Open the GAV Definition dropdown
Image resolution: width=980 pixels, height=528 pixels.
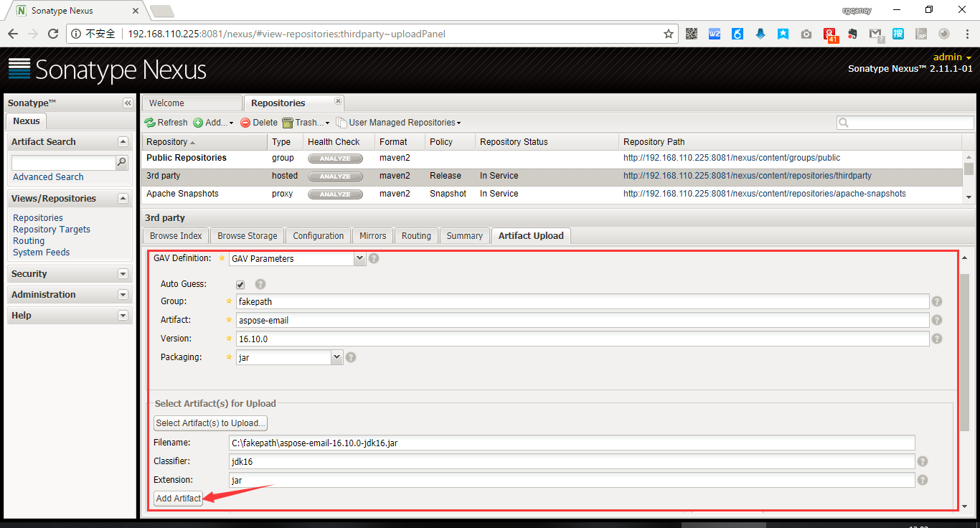tap(360, 258)
